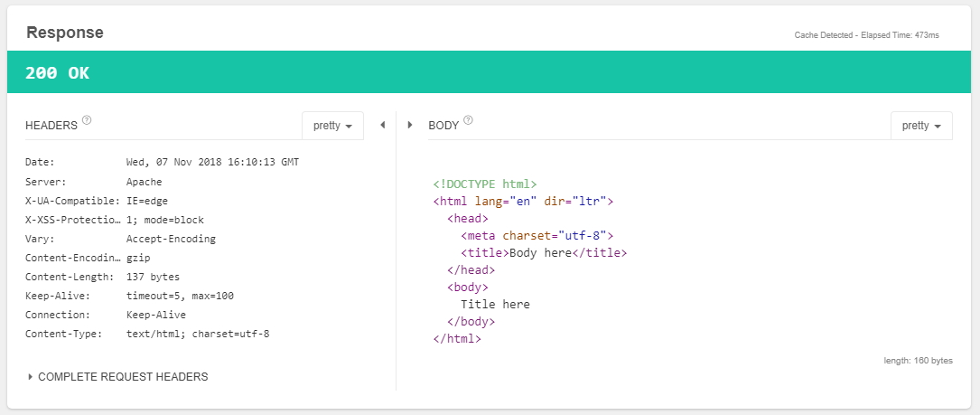Viewport: 980px width, 415px height.
Task: Click the left-pointing arrow between panels
Action: click(382, 125)
